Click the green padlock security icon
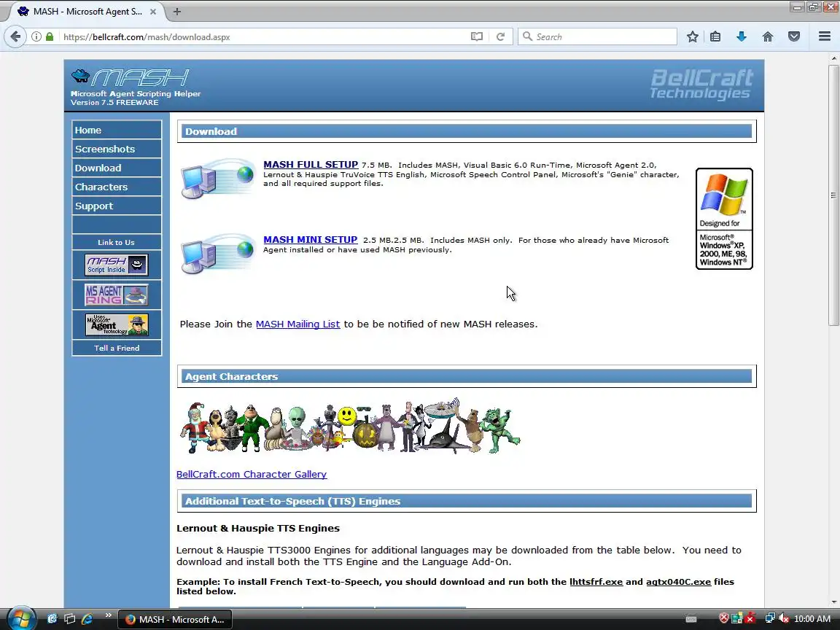The width and height of the screenshot is (840, 630). pyautogui.click(x=50, y=36)
